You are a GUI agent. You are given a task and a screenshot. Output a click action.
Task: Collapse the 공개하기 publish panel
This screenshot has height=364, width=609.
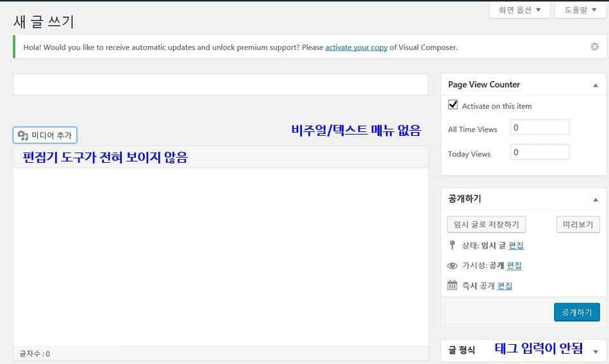point(596,200)
